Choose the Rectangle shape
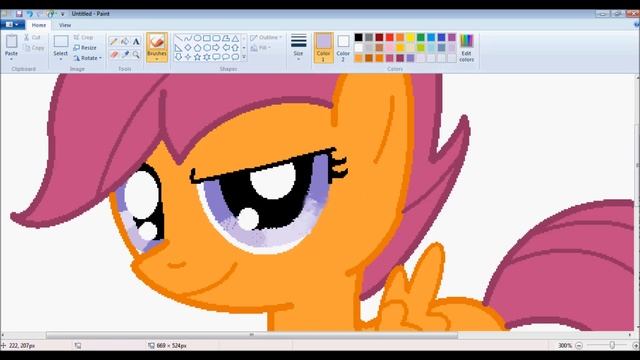Image resolution: width=640 pixels, height=360 pixels. pos(207,38)
